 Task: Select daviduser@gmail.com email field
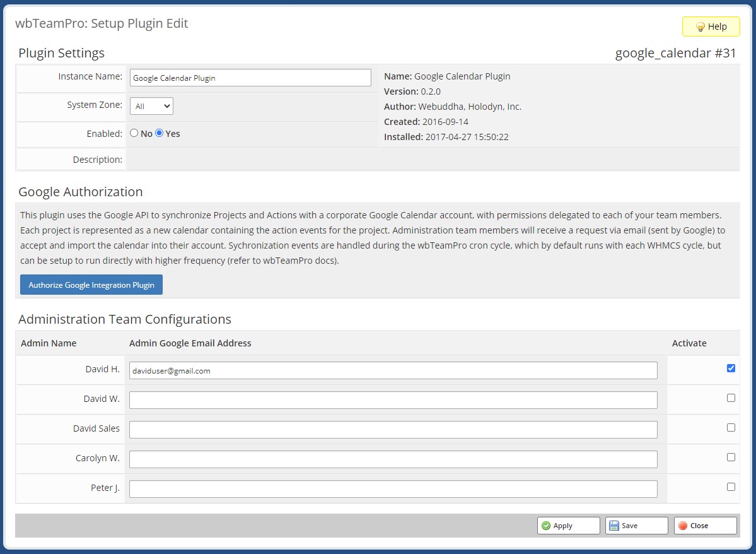392,370
